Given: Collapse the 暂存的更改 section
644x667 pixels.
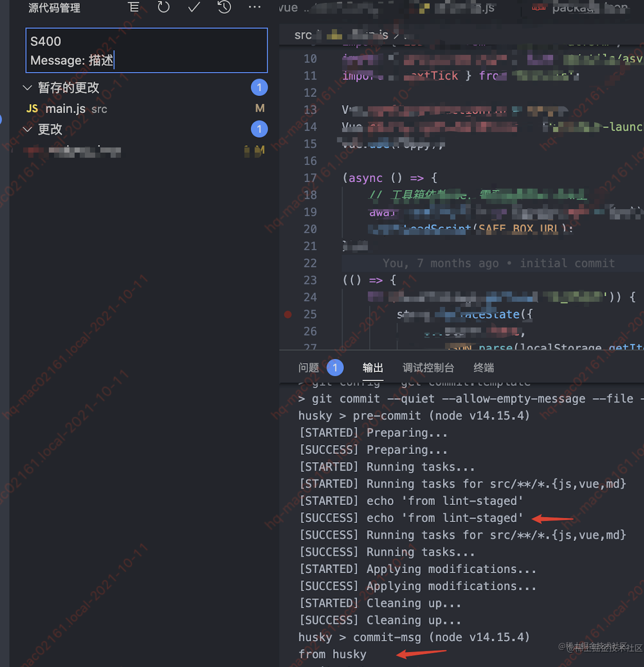Looking at the screenshot, I should pos(27,88).
